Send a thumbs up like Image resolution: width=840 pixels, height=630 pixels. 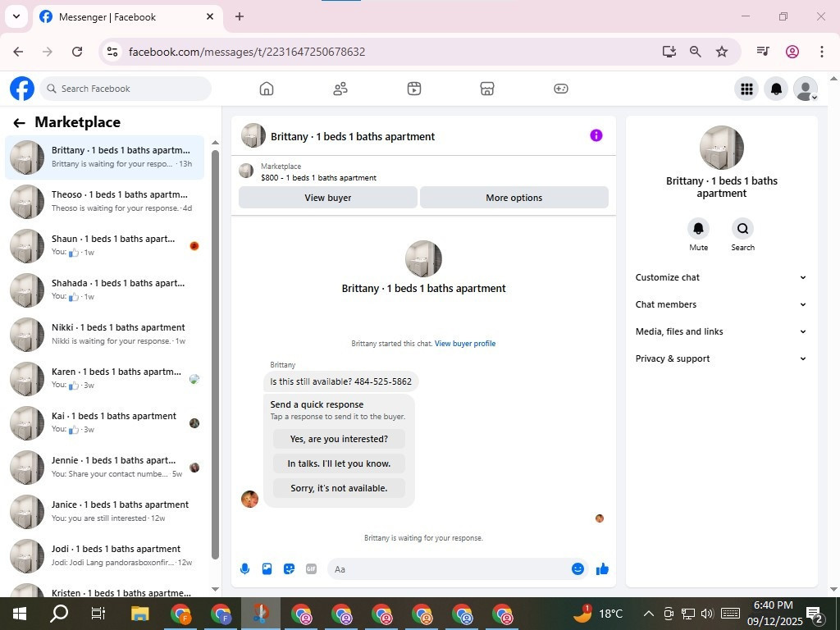(x=602, y=569)
